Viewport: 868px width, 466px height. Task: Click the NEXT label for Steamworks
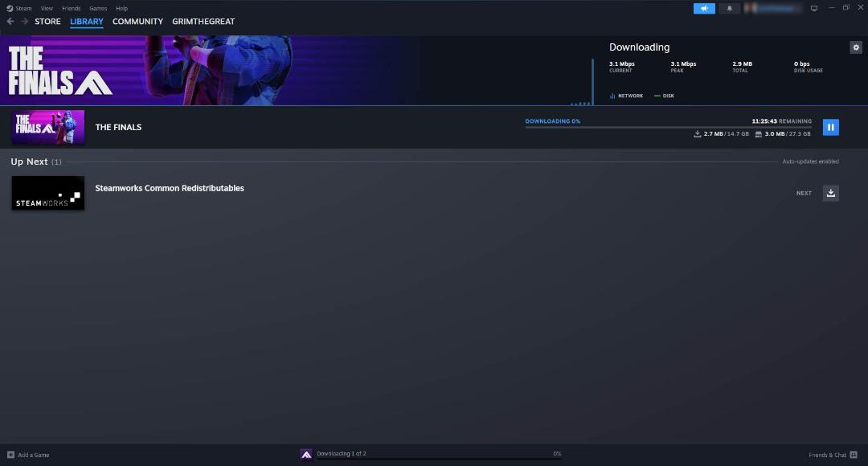tap(804, 193)
